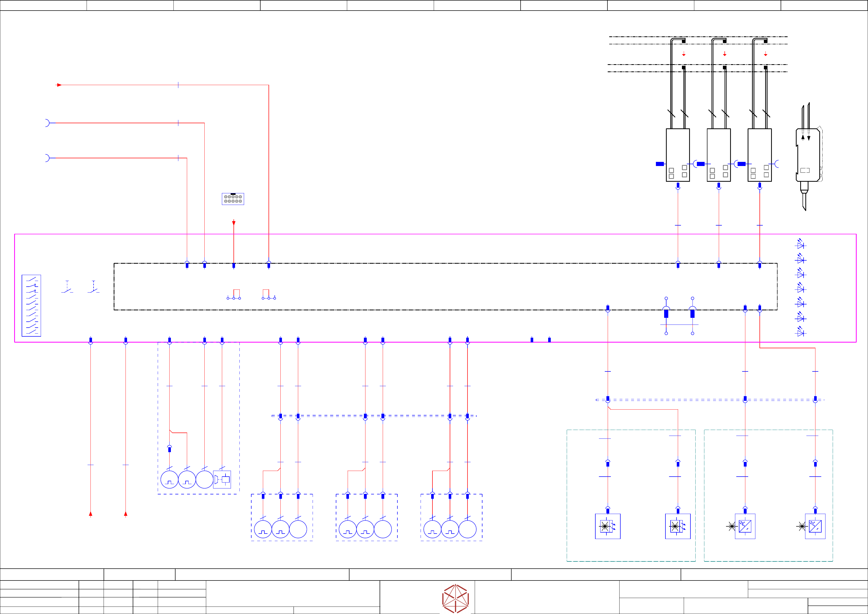Click the leftmost red upward arrow at bottom
This screenshot has width=868, height=614.
[x=91, y=514]
